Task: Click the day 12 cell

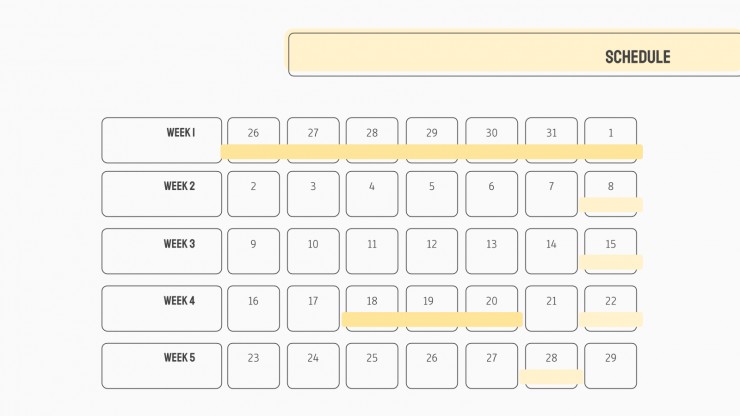Action: click(432, 251)
